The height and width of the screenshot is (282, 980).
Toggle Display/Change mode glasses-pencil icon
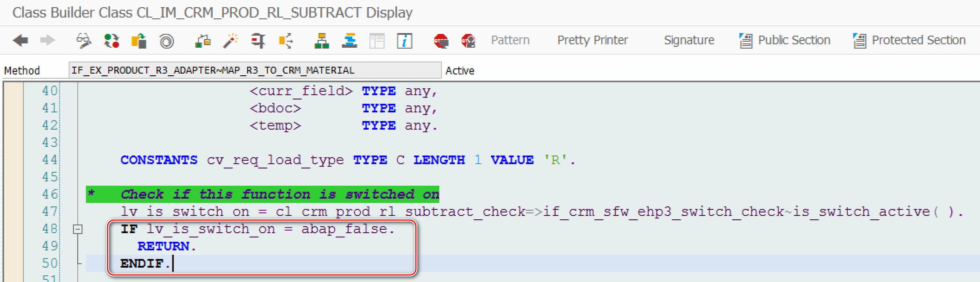pyautogui.click(x=84, y=40)
